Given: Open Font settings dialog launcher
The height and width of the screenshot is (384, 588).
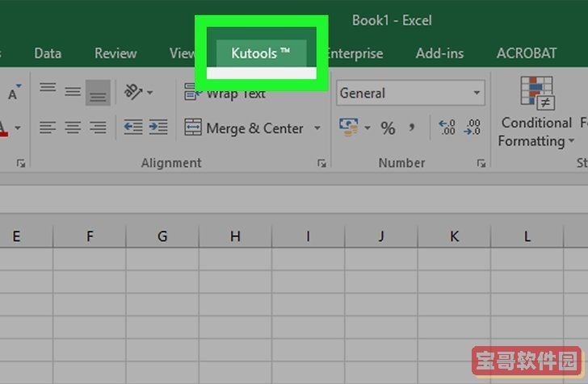Looking at the screenshot, I should [21, 163].
